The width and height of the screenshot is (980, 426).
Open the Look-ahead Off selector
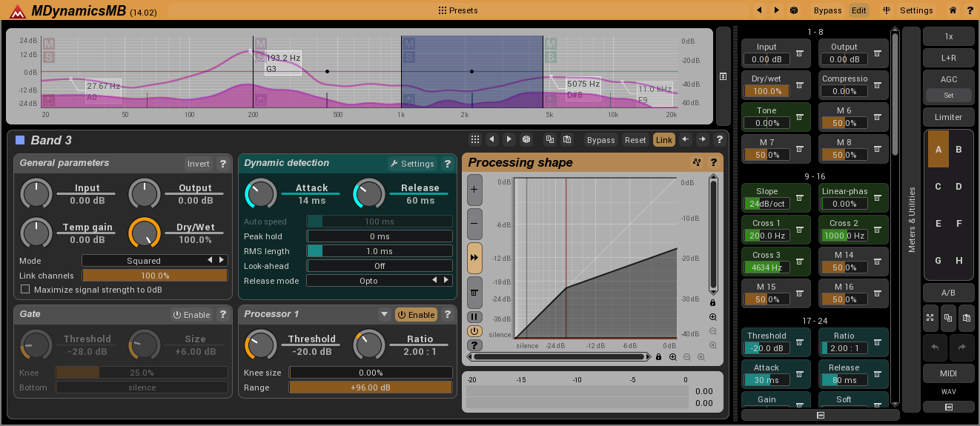tap(379, 266)
